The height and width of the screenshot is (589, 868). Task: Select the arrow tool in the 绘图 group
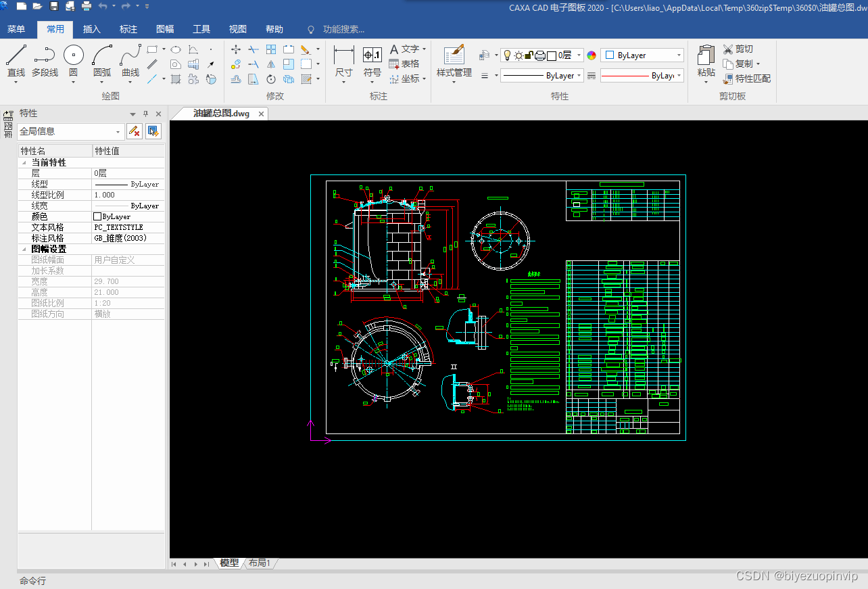[x=211, y=64]
